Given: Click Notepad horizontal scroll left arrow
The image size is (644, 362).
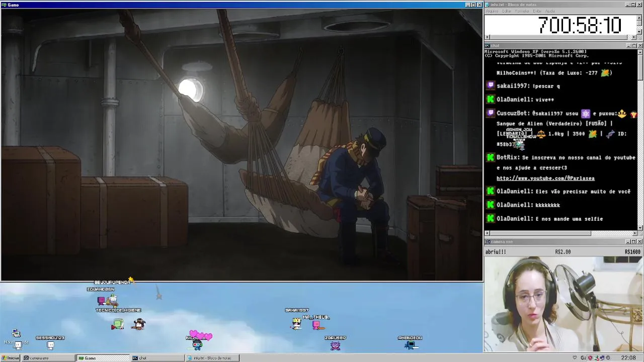Looking at the screenshot, I should click(487, 37).
